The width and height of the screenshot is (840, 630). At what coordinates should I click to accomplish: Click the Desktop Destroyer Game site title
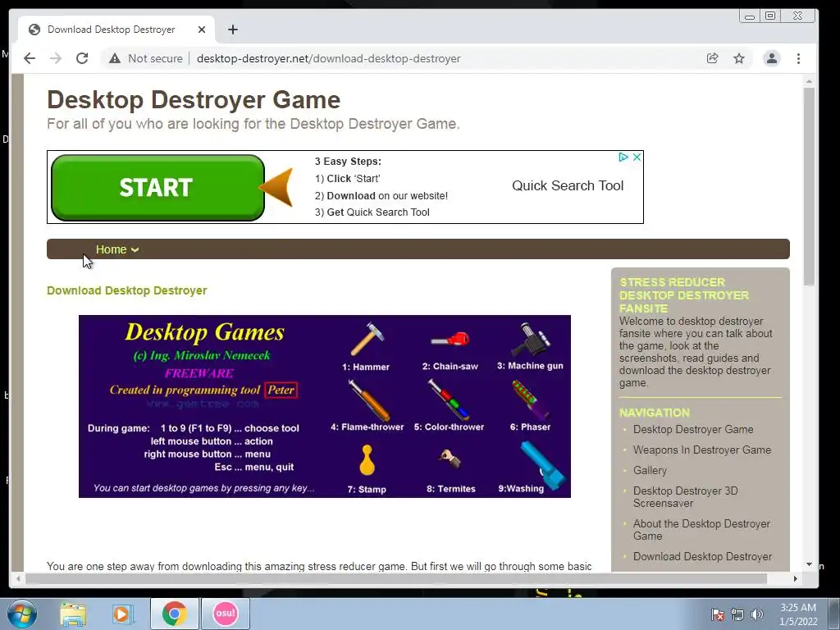(x=194, y=99)
